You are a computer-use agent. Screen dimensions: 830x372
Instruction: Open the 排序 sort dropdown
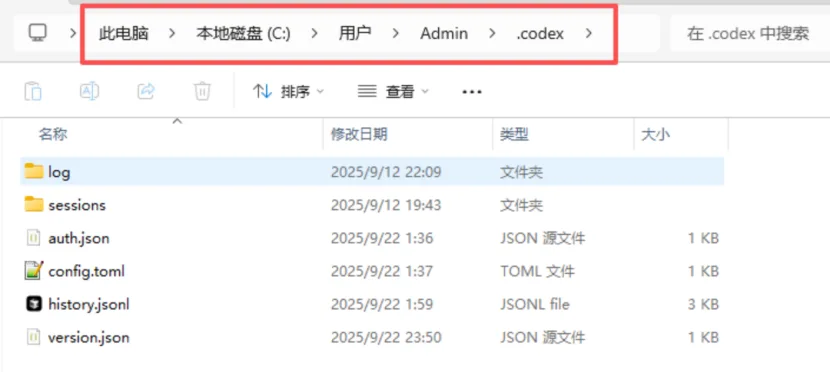[x=288, y=92]
